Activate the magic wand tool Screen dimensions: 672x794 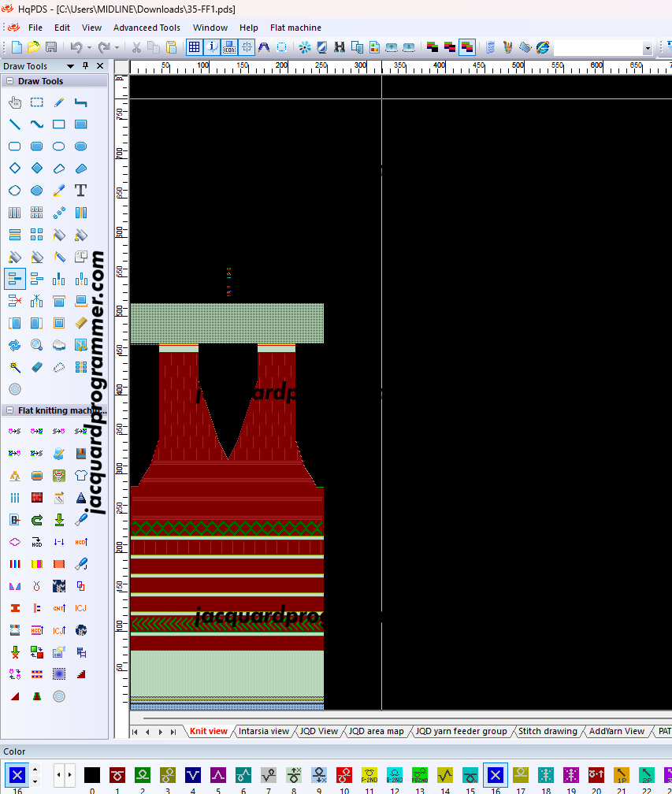[x=14, y=367]
